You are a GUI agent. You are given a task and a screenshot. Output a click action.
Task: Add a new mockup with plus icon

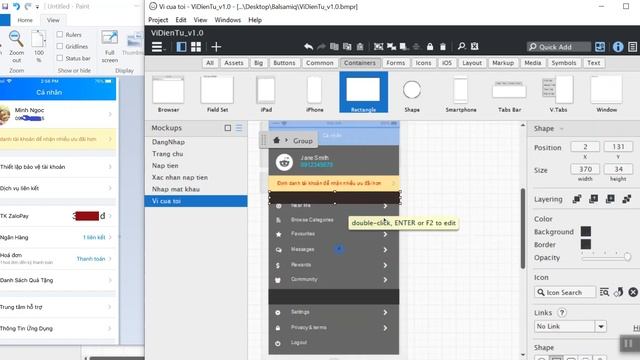[x=216, y=47]
